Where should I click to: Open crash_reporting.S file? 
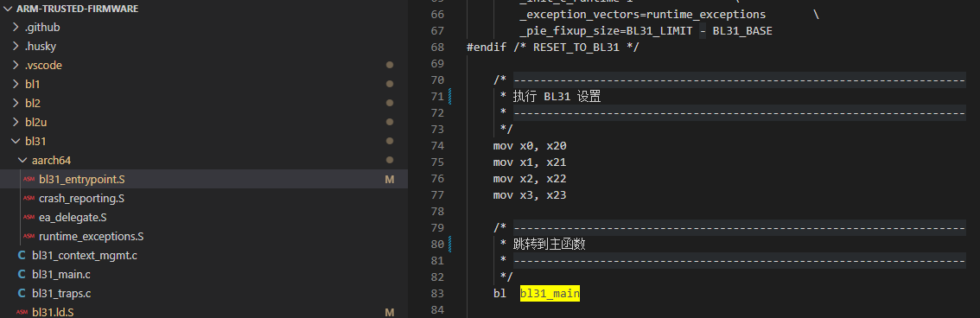[81, 198]
